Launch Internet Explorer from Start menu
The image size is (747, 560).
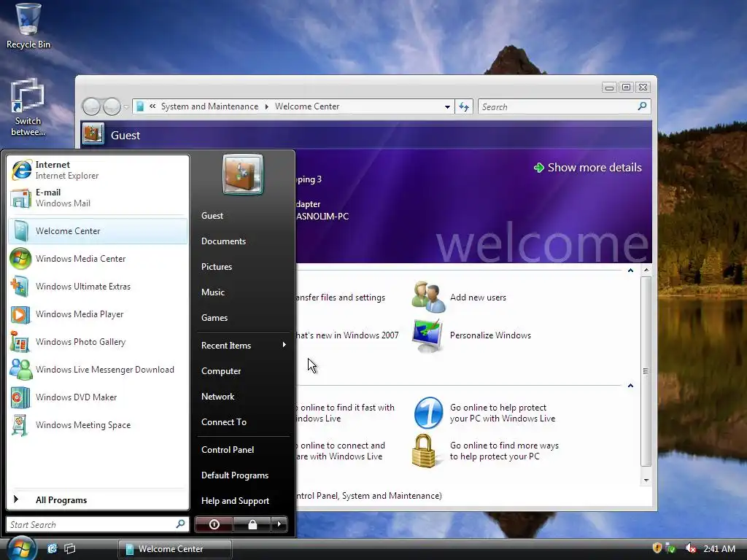98,170
